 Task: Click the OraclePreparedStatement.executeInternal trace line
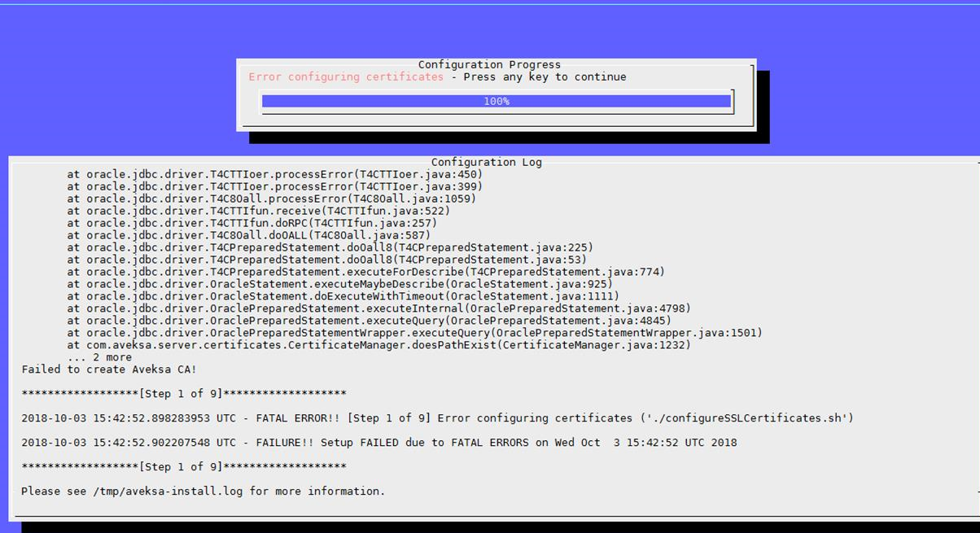tap(378, 308)
